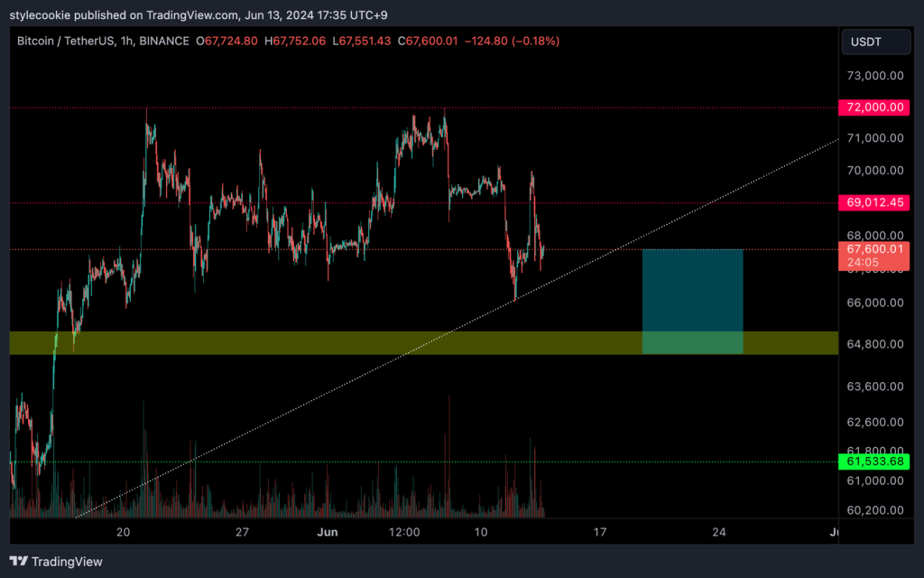Select the 12:00 time axis label
Image resolution: width=924 pixels, height=578 pixels.
404,532
